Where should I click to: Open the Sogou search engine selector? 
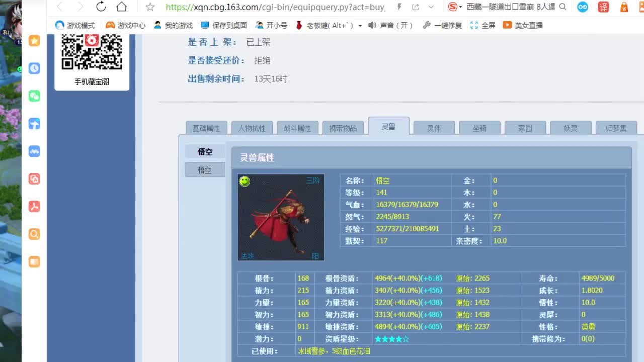[455, 7]
